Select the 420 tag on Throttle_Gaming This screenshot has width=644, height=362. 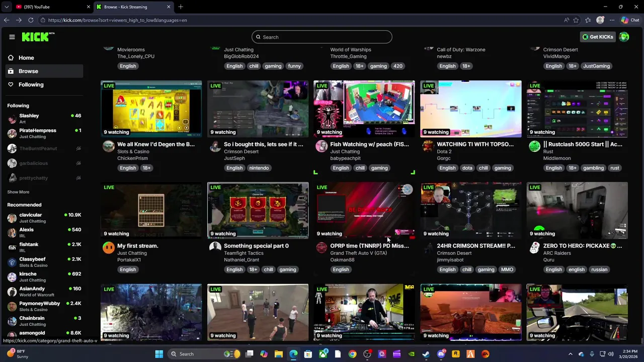[x=397, y=66]
